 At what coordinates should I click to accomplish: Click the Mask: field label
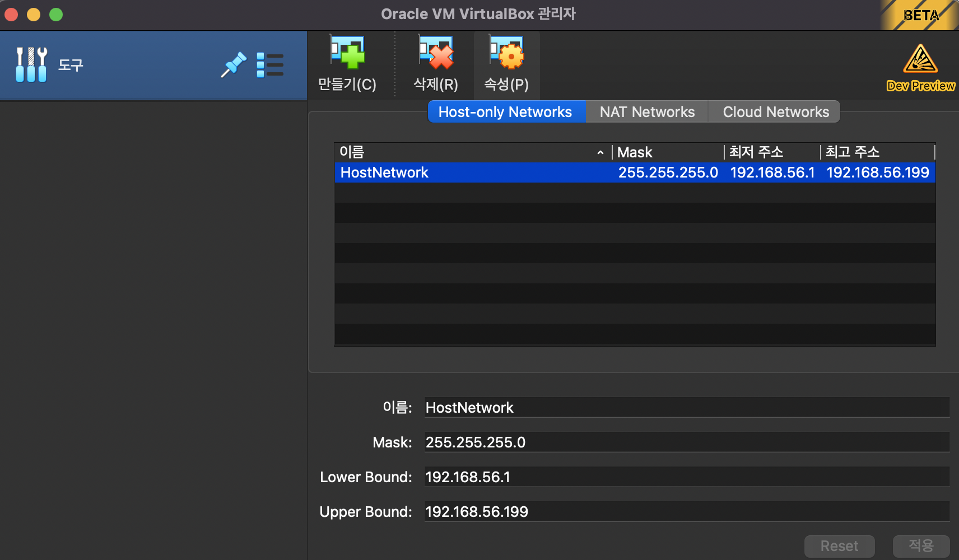pos(392,442)
